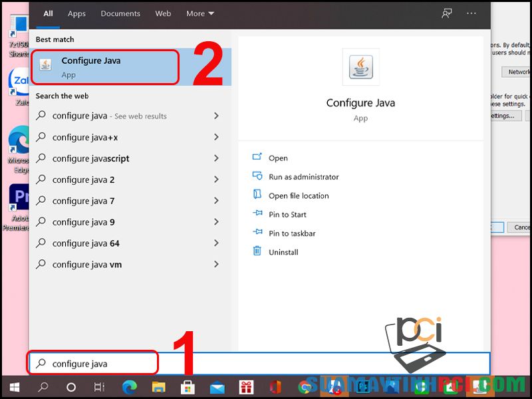Select Run as administrator for Configure Java
The image size is (532, 399).
click(305, 177)
